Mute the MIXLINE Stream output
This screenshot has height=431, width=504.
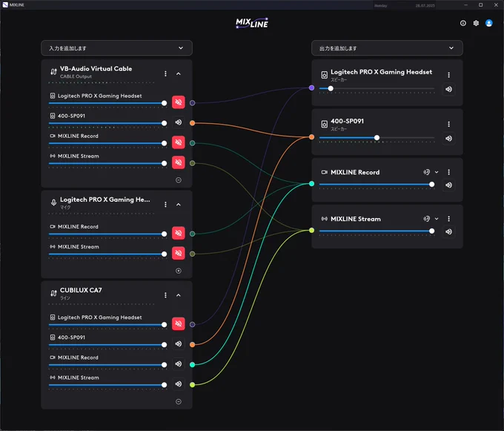(448, 231)
